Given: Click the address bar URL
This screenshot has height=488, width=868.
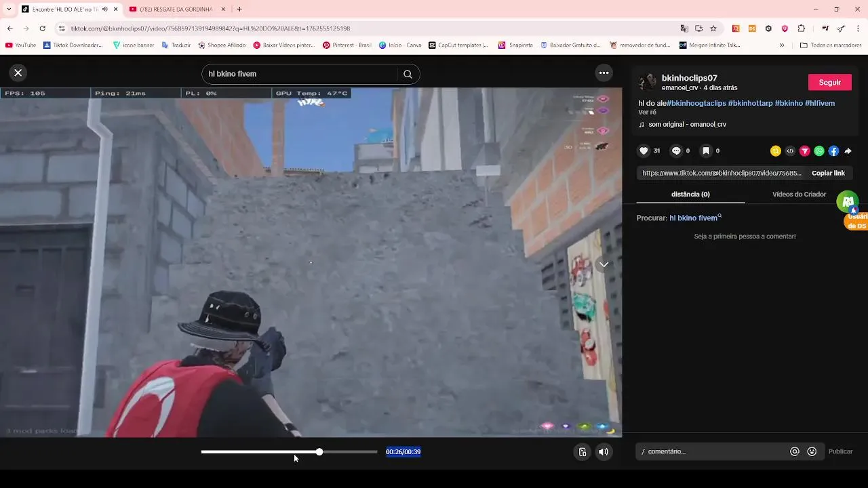Looking at the screenshot, I should [210, 28].
